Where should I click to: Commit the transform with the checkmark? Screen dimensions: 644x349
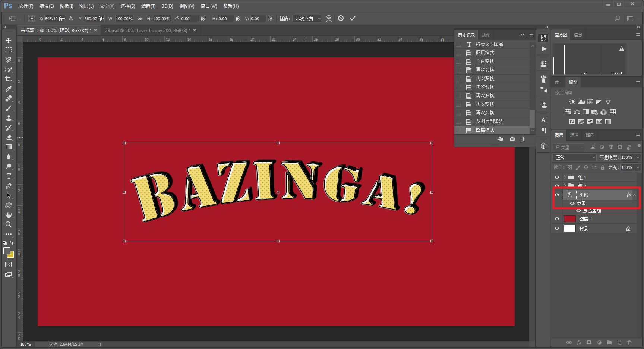pos(353,18)
